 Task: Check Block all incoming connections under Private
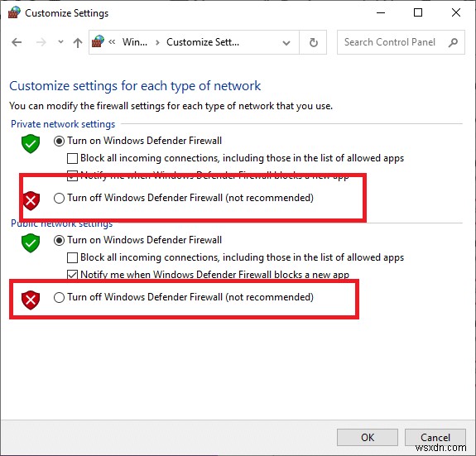tap(72, 158)
